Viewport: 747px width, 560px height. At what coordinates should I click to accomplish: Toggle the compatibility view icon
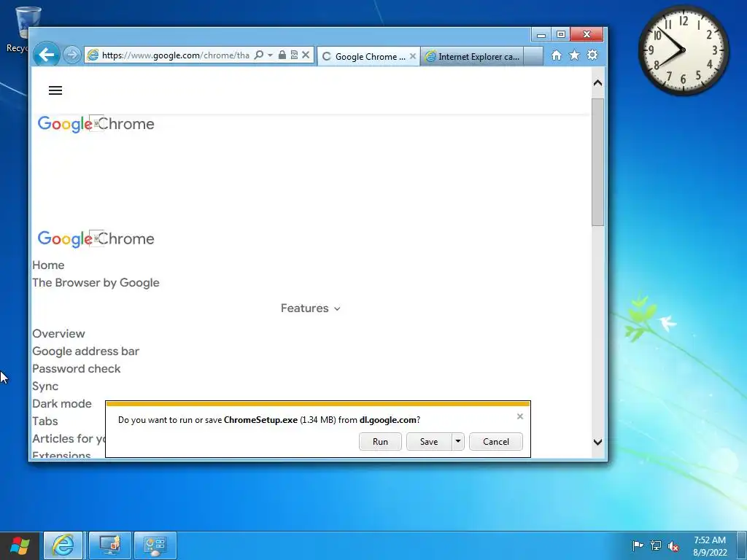[294, 55]
